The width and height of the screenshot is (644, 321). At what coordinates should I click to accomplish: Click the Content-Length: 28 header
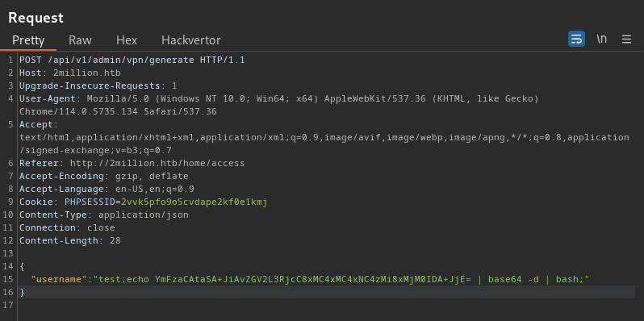coord(70,240)
